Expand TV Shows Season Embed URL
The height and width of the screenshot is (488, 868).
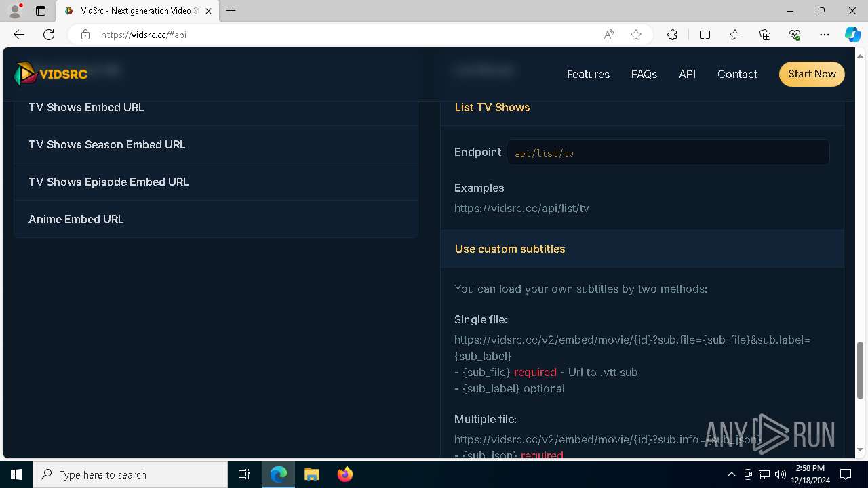[216, 144]
